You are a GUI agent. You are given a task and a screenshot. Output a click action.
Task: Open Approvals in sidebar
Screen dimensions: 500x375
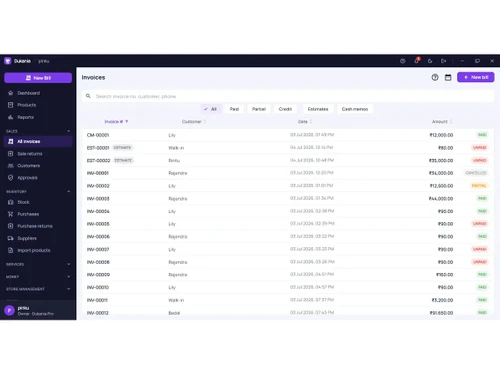[x=38, y=178]
